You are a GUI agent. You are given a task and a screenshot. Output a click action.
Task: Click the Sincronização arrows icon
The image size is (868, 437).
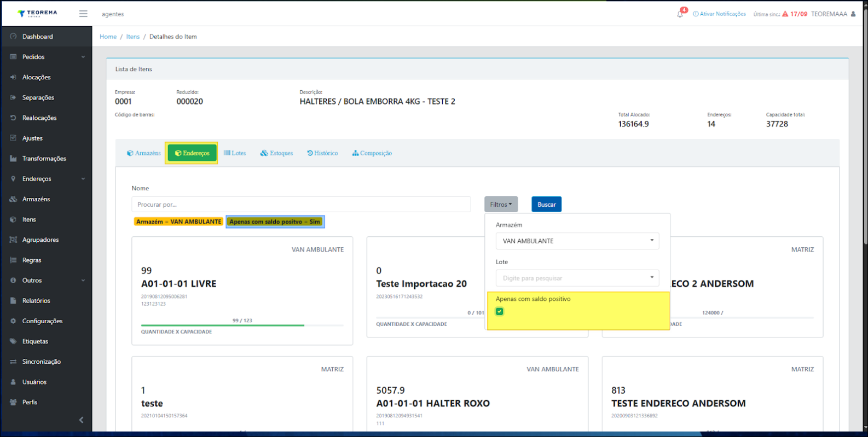tap(13, 362)
